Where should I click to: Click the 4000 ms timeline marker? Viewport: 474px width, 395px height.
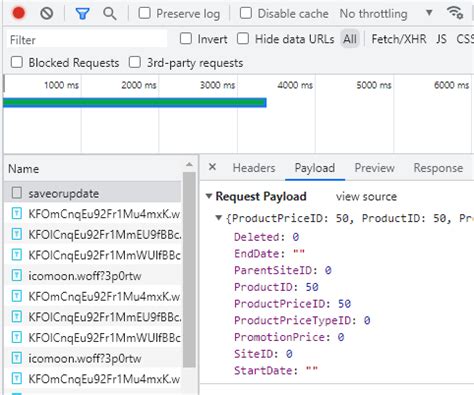295,85
